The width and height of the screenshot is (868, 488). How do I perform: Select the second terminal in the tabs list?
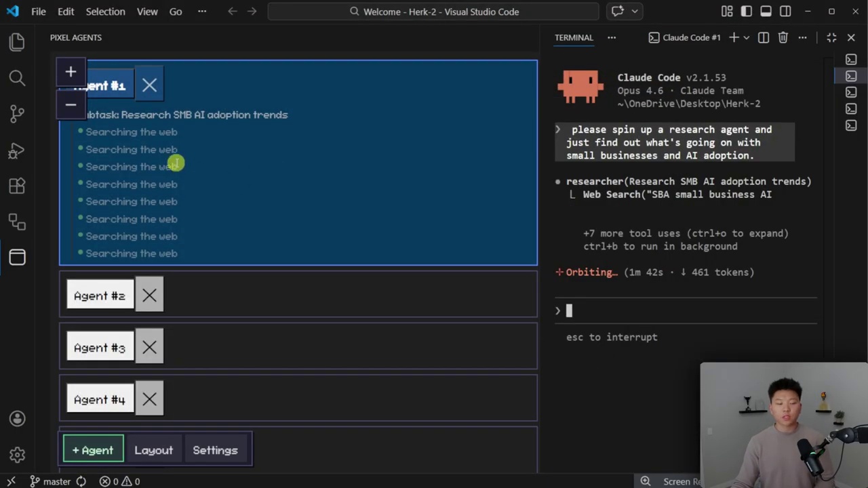851,76
